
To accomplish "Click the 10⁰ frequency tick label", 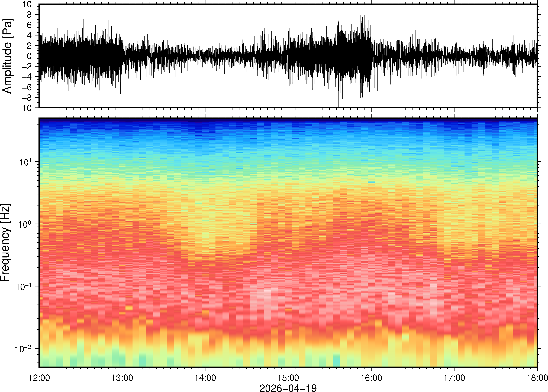I will coord(25,224).
